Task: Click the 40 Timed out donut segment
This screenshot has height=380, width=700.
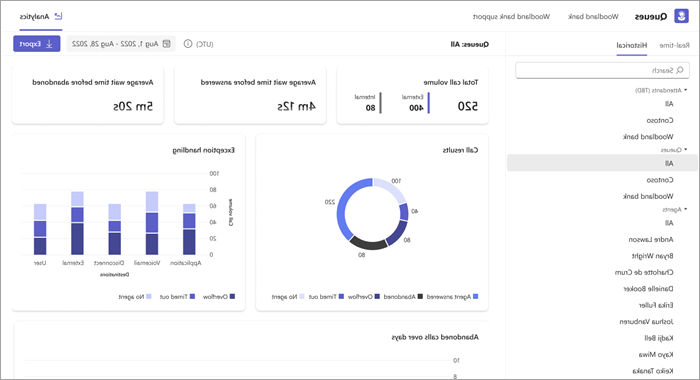Action: (x=404, y=212)
